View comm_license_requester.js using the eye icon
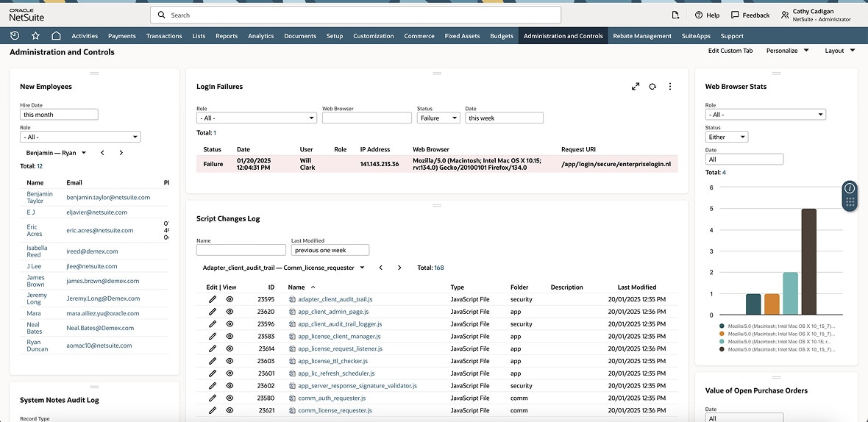Viewport: 868px width, 422px height. (x=230, y=410)
